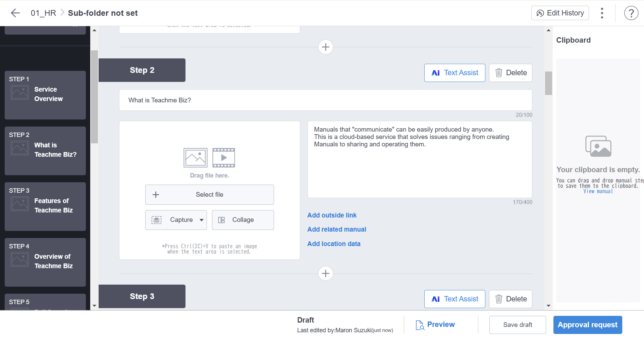This screenshot has width=644, height=339.
Task: Delete Step 2 with trash button
Action: coord(510,73)
